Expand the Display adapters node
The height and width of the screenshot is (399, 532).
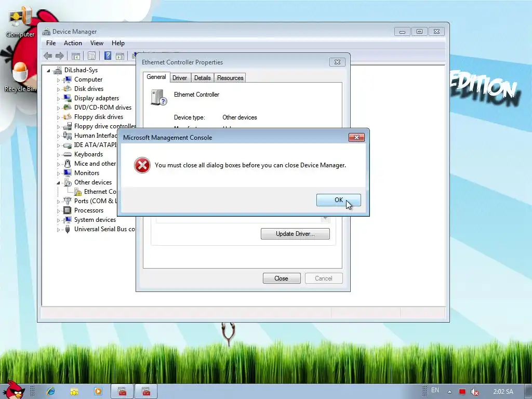(x=58, y=99)
